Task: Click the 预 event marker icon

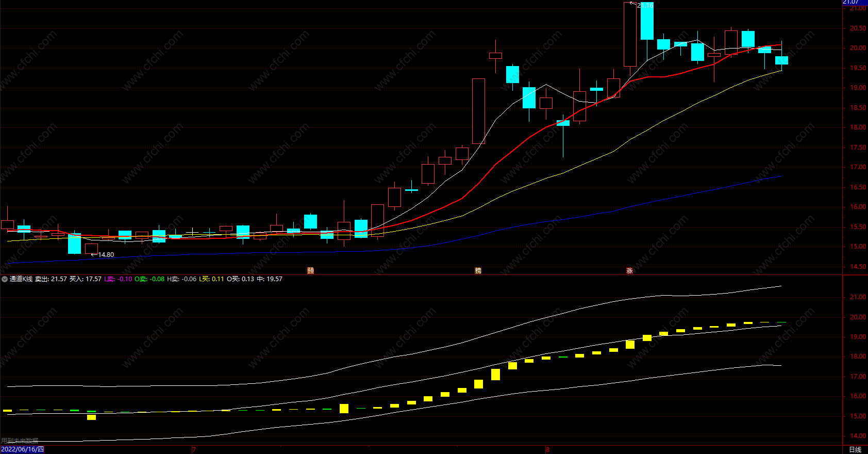Action: [x=311, y=270]
